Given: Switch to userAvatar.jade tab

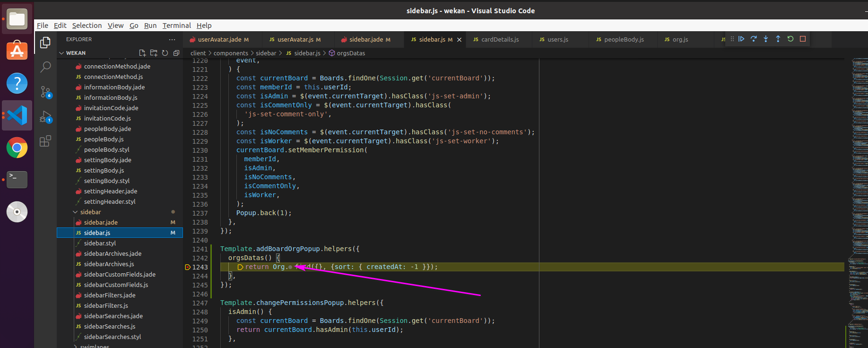Looking at the screenshot, I should click(219, 40).
